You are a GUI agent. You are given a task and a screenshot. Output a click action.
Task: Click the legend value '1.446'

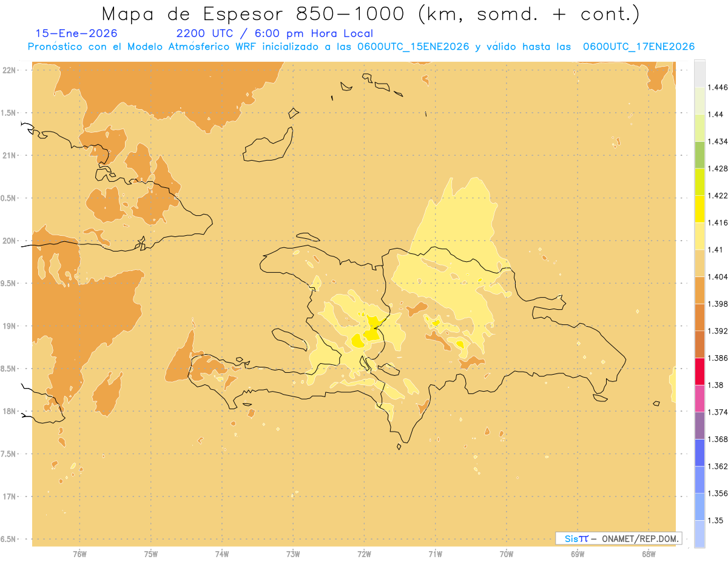coord(718,87)
